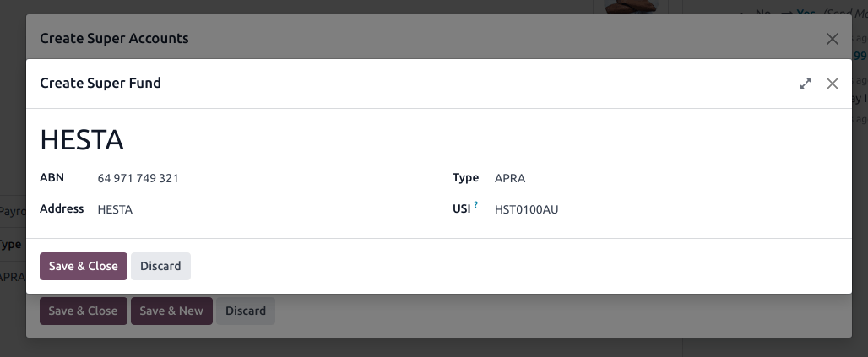
Task: Click the Yes value in background chatter
Action: [807, 14]
